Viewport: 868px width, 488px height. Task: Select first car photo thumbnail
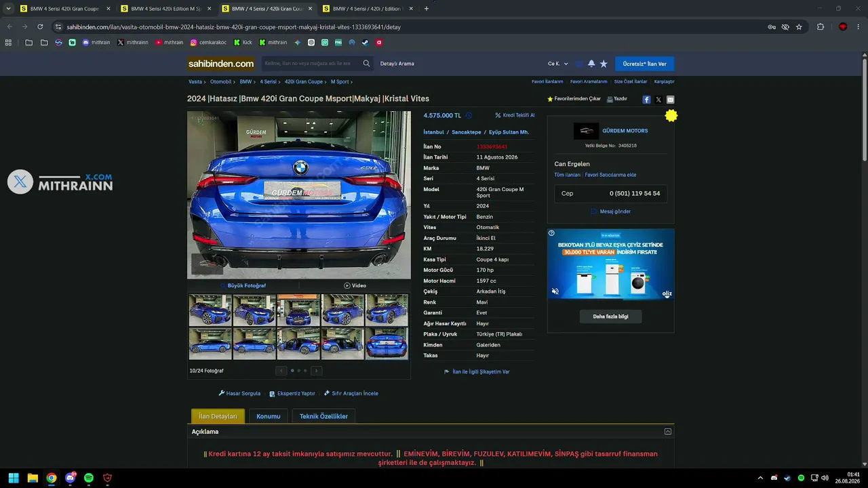(210, 310)
